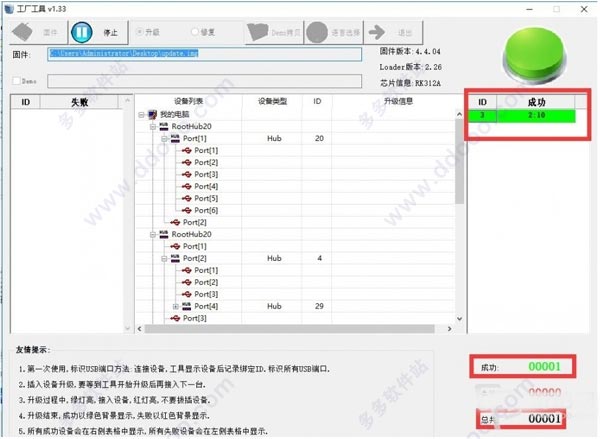The image size is (600, 439).
Task: Click the device list horizontal scrollbar
Action: tap(294, 329)
